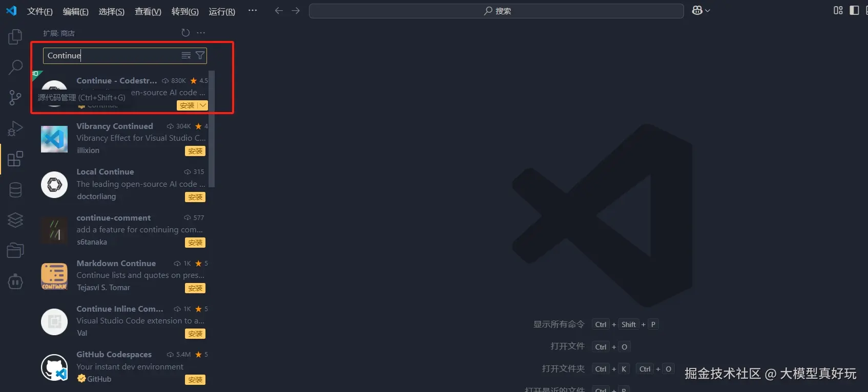Install the Local Continue extension

[x=195, y=197]
